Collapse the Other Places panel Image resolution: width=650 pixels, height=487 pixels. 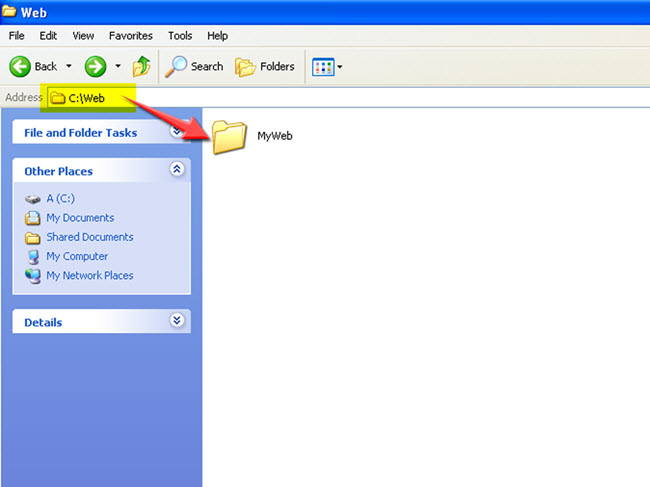click(177, 169)
